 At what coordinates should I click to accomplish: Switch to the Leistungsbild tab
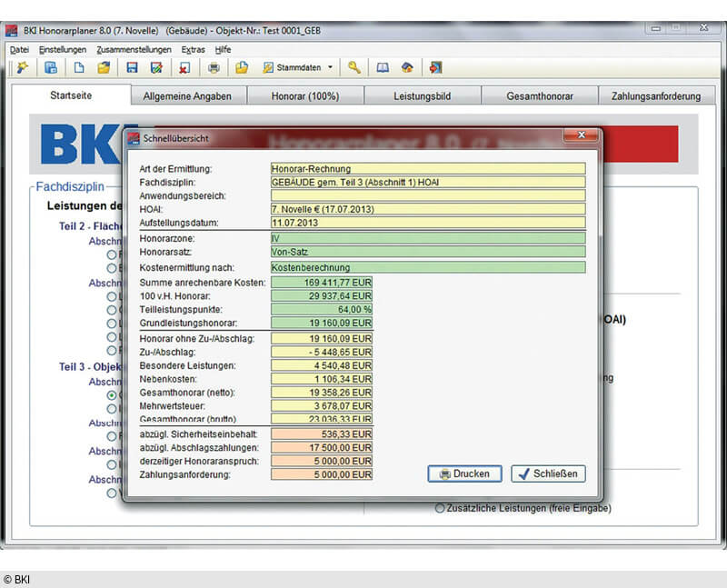coord(423,96)
